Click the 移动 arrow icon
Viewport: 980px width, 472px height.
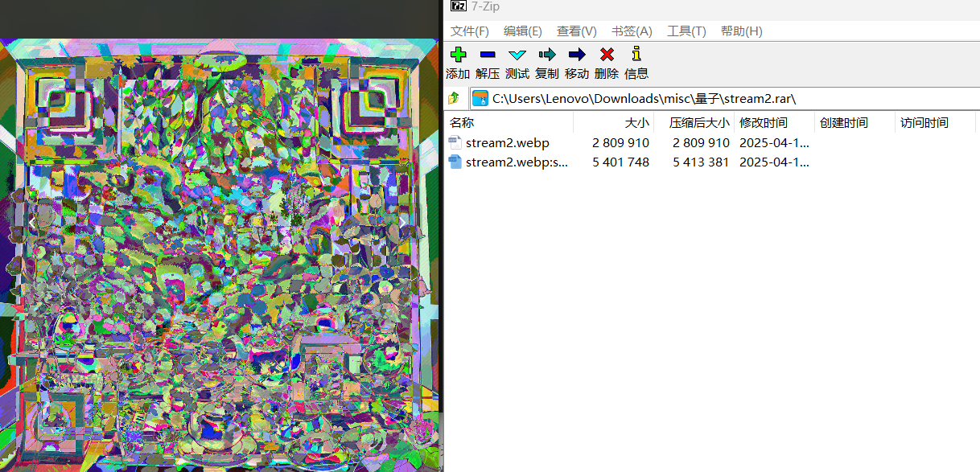577,55
